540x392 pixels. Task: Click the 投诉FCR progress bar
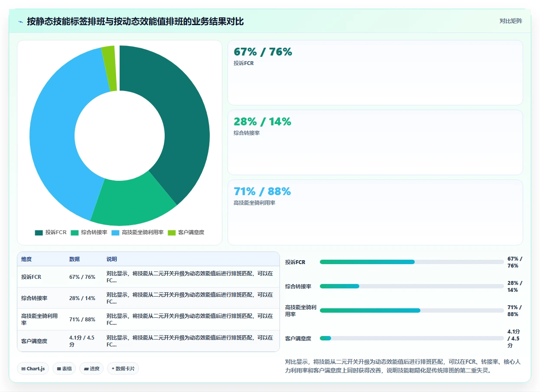pos(412,262)
